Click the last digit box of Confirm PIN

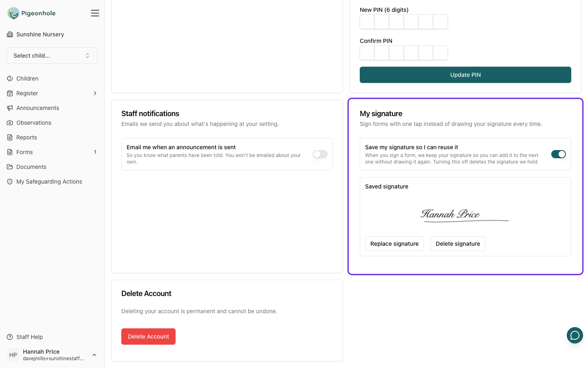pos(441,53)
